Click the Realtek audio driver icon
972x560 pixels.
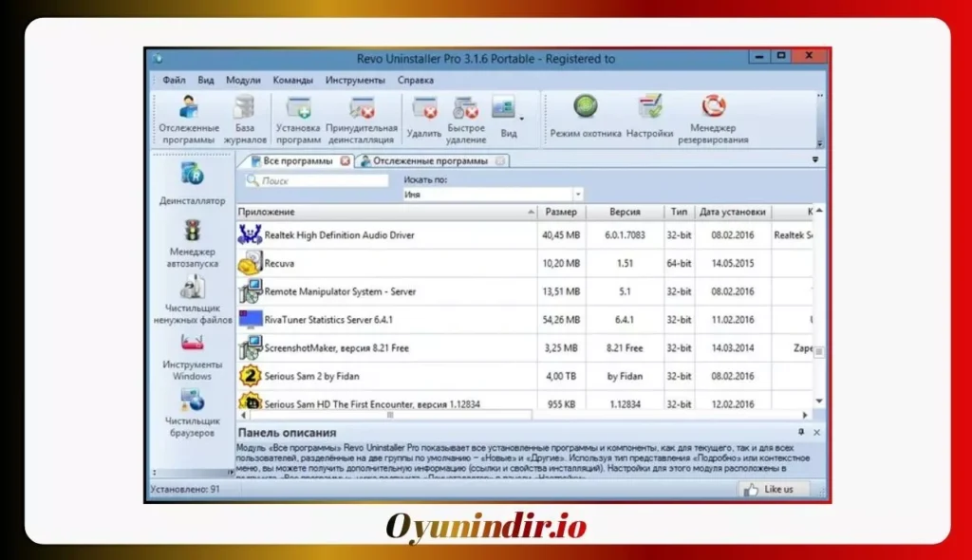[250, 234]
